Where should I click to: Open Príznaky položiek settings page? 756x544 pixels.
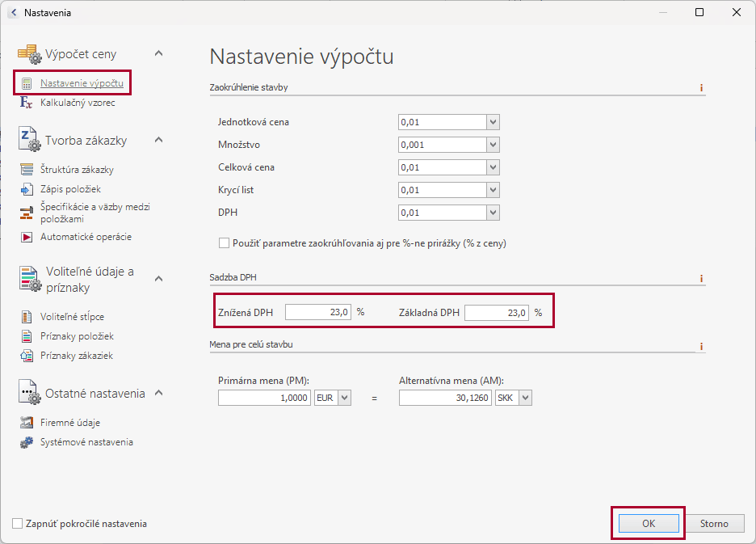(x=77, y=336)
